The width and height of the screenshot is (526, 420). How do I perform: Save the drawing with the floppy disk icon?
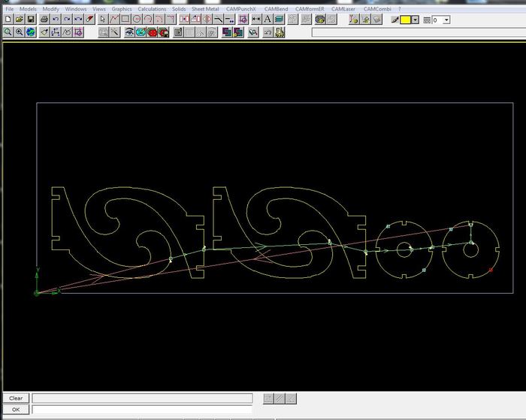(31, 20)
